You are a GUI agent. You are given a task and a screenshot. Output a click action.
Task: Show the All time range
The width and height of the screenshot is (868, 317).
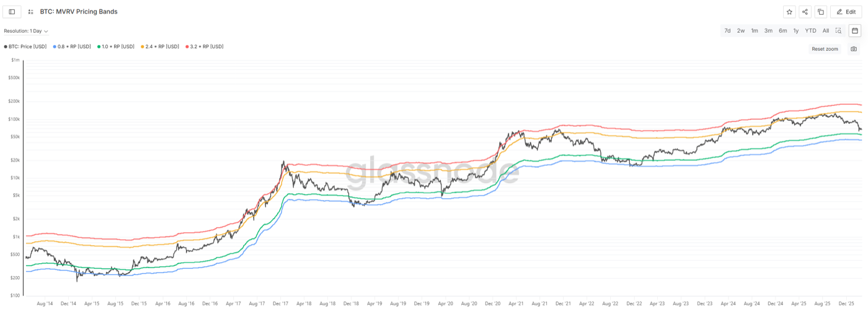825,30
